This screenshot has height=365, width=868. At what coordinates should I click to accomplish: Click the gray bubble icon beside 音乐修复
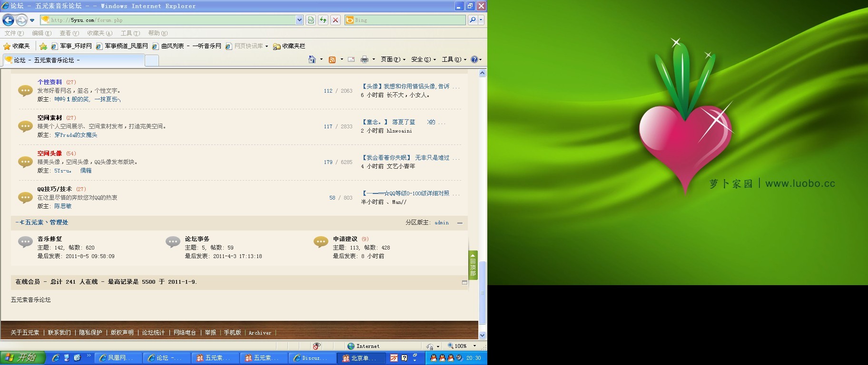click(25, 242)
